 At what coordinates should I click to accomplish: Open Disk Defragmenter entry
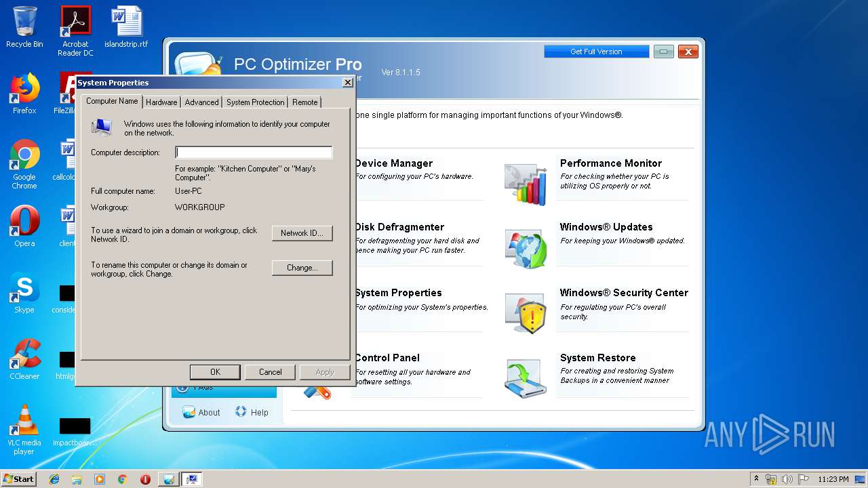(x=399, y=227)
